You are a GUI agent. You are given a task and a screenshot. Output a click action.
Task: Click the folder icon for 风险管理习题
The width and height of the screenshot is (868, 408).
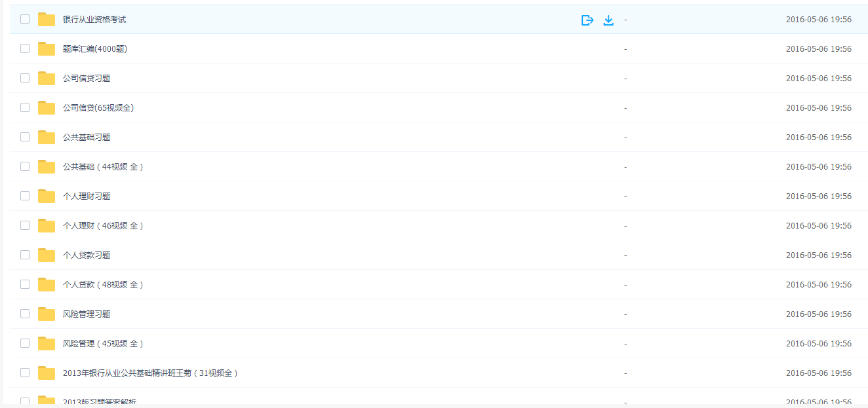[47, 314]
